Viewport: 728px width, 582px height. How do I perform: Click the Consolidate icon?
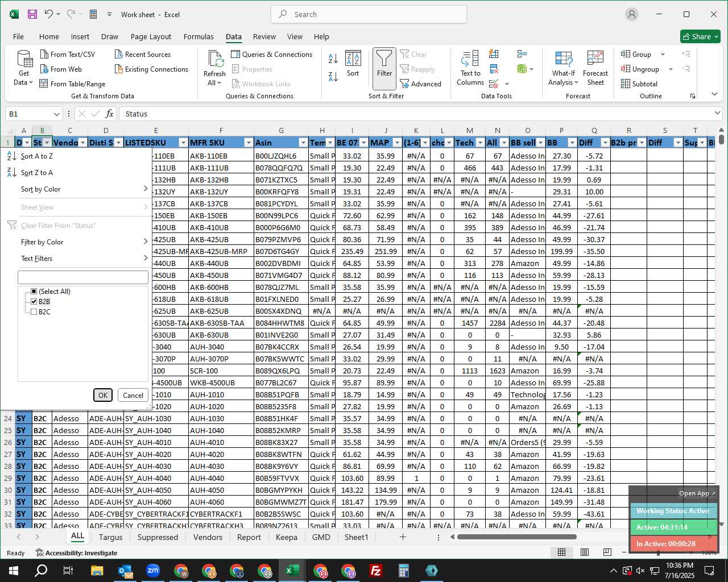[522, 54]
